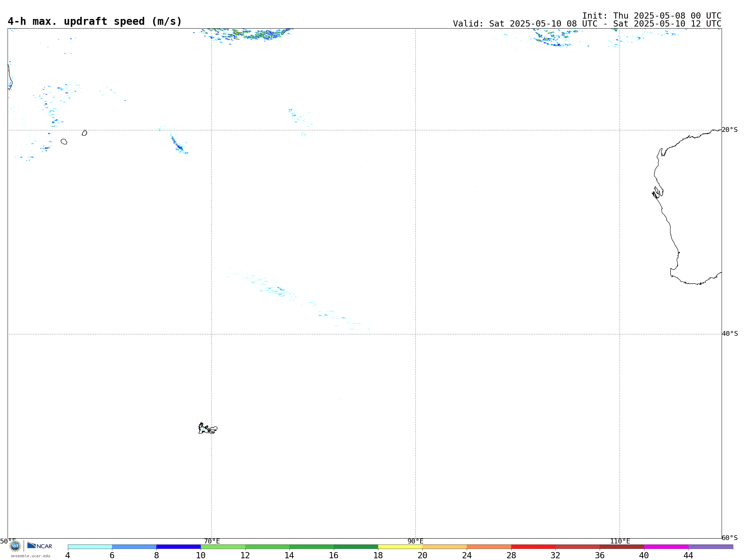Click the colorbar tick label 4
The image size is (744, 560).
click(x=68, y=556)
